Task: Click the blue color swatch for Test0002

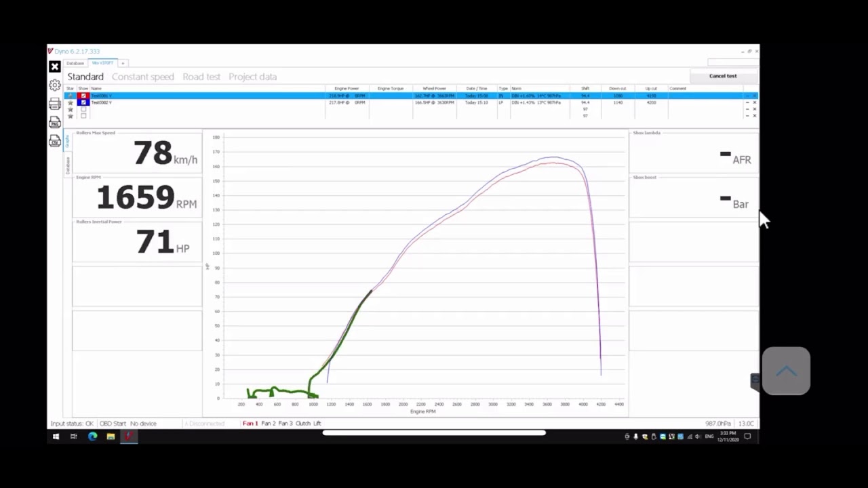Action: [x=83, y=102]
